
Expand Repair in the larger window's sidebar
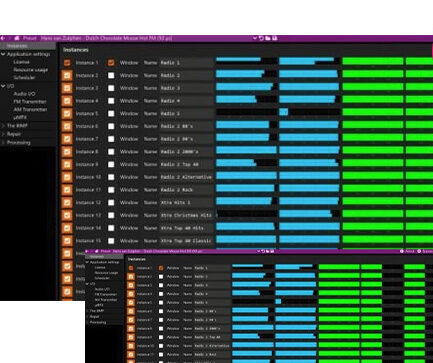[x=3, y=134]
